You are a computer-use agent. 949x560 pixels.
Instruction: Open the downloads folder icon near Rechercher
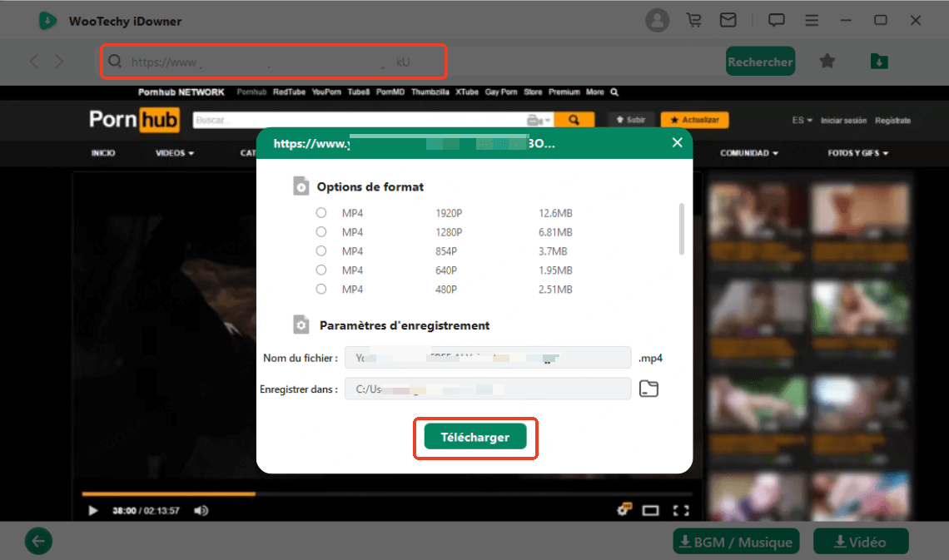click(x=879, y=61)
